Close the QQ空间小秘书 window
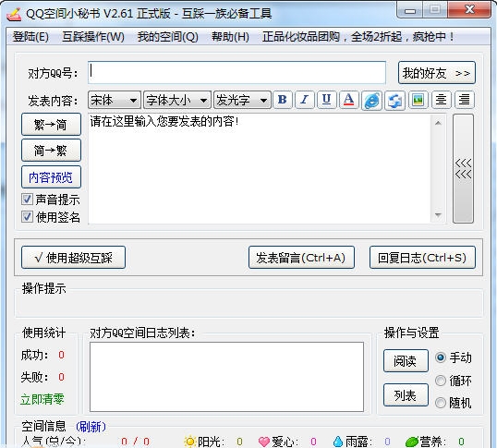This screenshot has height=448, width=497. point(469,10)
